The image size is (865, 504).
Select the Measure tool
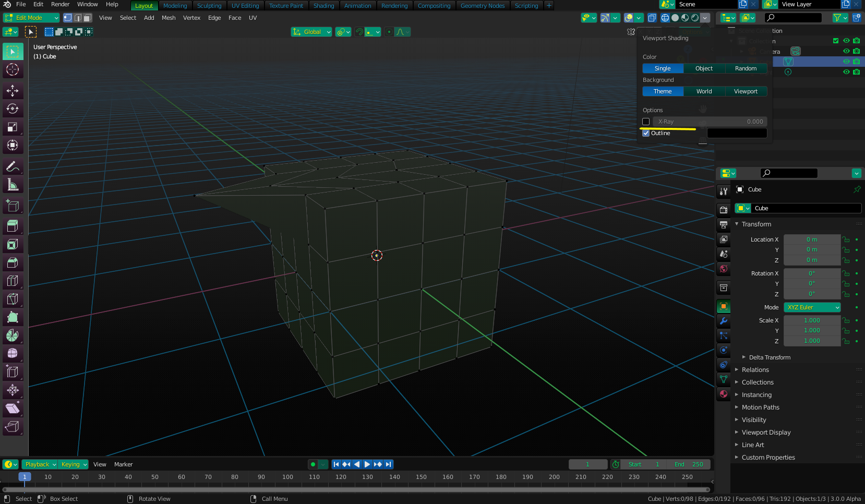tap(13, 185)
